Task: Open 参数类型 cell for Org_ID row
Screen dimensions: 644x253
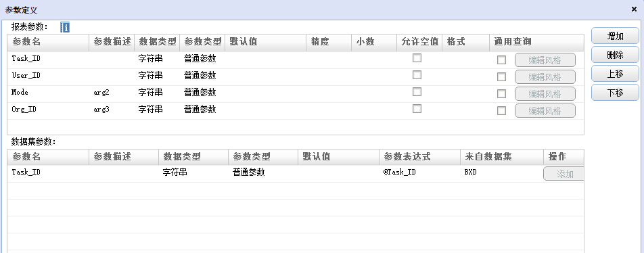Action: (202, 110)
